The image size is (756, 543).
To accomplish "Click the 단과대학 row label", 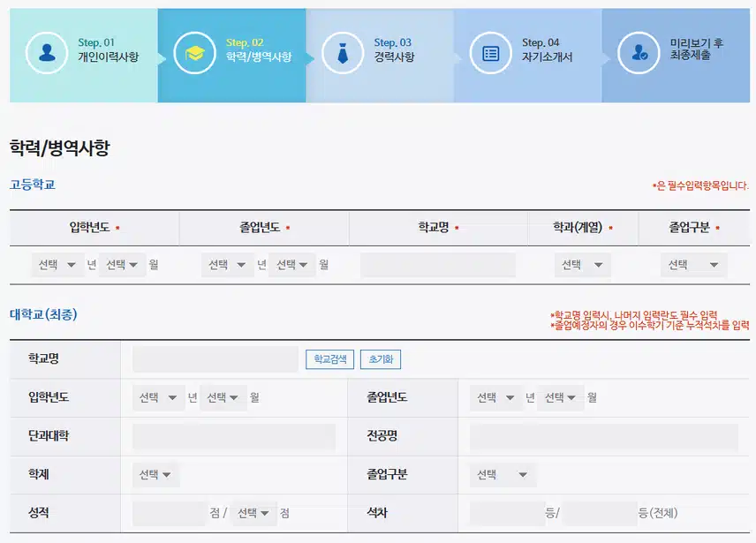I will 49,436.
